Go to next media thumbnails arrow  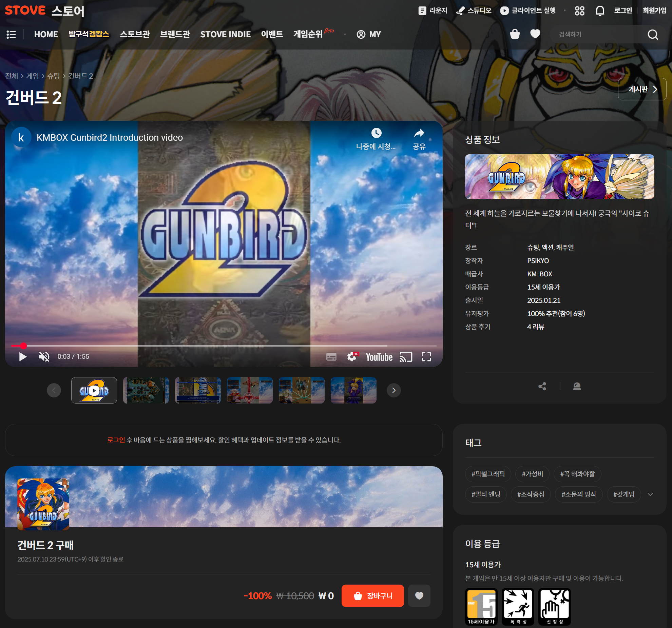(394, 390)
